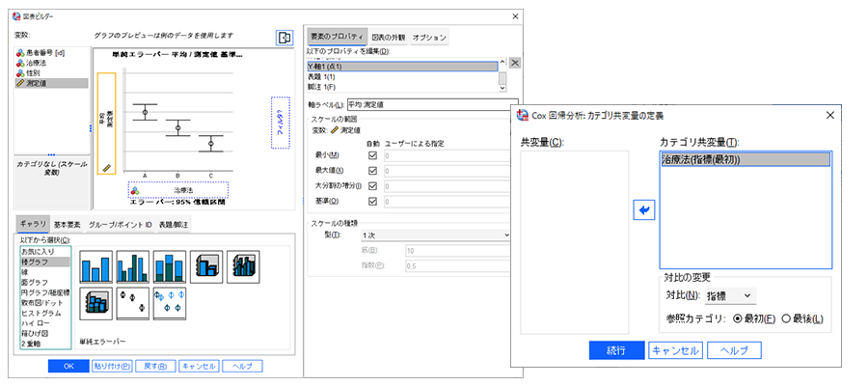Click the side panel toggle icon in Chart Builder
This screenshot has width=868, height=386.
click(x=285, y=37)
